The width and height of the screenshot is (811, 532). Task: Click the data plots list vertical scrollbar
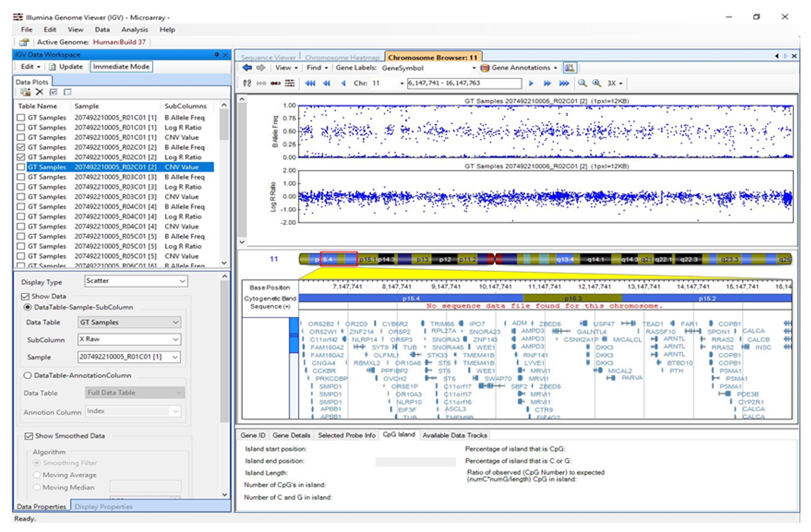coord(224,184)
